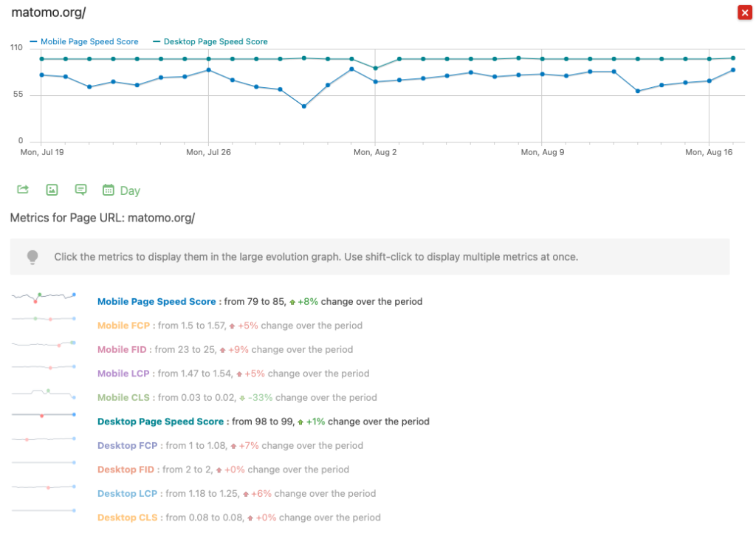The image size is (756, 536).
Task: Click the export-as-image icon
Action: pos(52,190)
